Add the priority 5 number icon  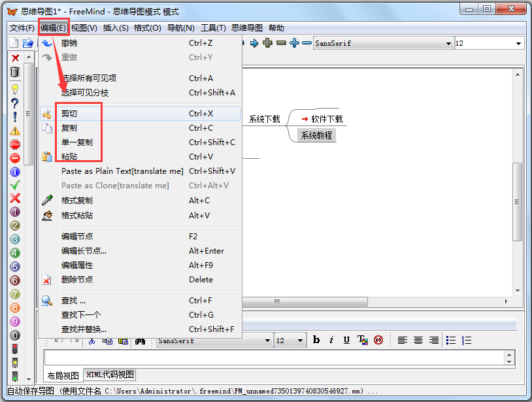tap(15, 267)
